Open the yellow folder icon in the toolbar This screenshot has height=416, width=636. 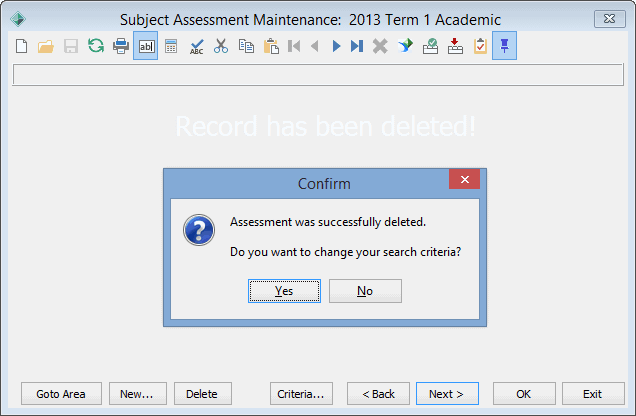(x=46, y=46)
